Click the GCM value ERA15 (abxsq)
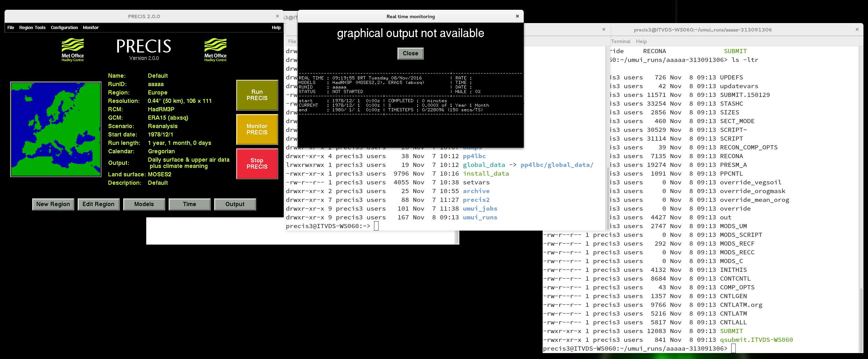The image size is (868, 359). tap(168, 118)
